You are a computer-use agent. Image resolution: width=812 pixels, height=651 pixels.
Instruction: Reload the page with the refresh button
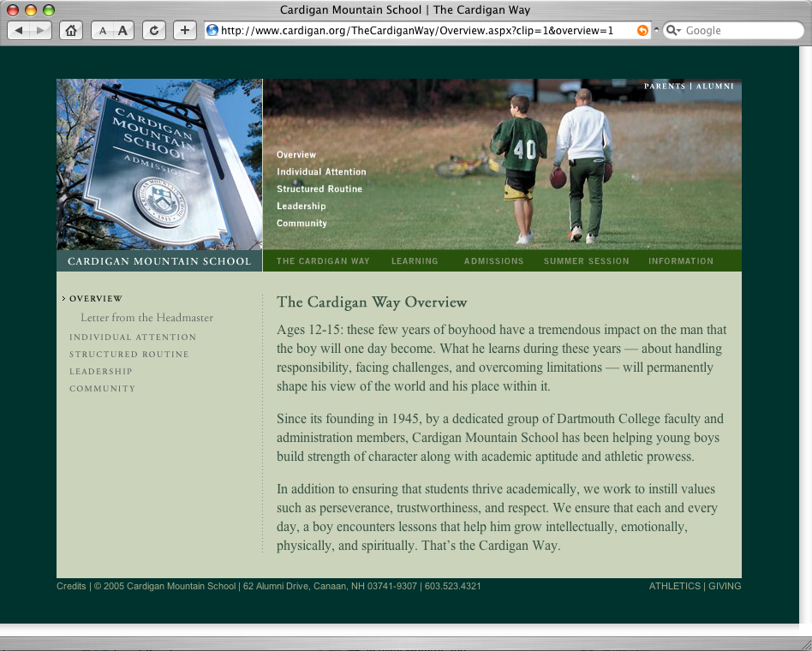(x=154, y=31)
